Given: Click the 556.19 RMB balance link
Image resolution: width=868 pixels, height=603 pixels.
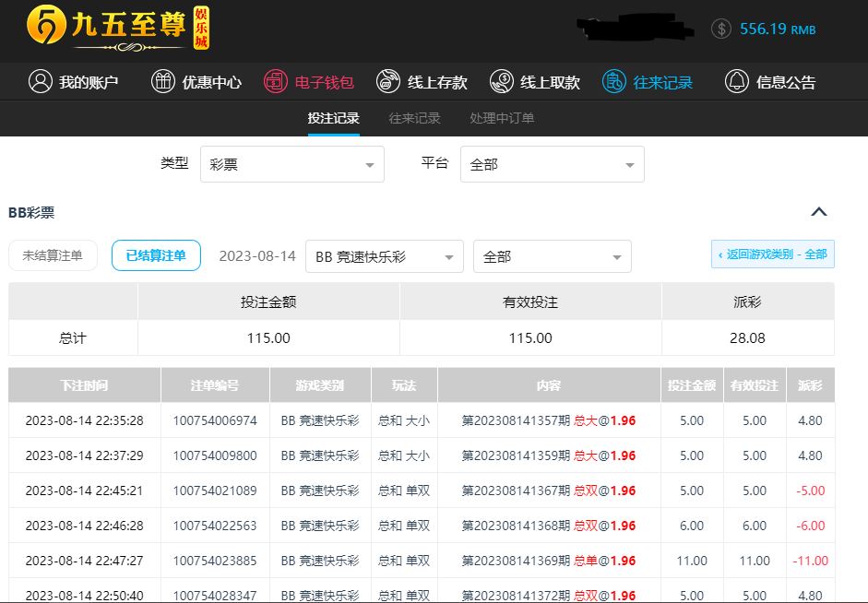Looking at the screenshot, I should click(777, 30).
